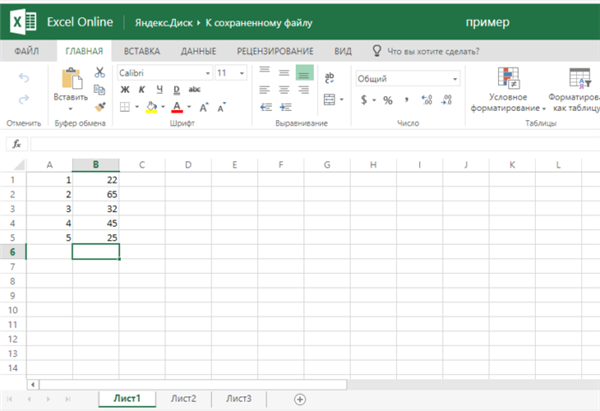Decrease indent icon
The width and height of the screenshot is (600, 411).
(x=266, y=107)
